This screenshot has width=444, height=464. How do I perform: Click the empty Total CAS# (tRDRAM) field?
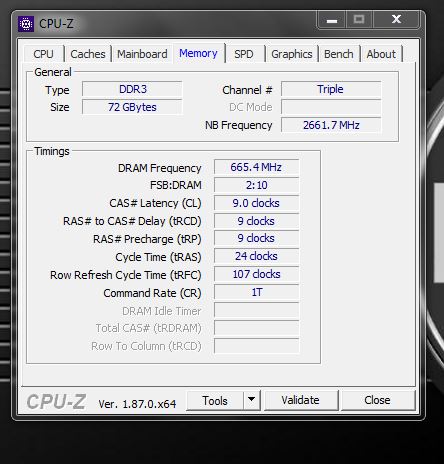point(256,328)
